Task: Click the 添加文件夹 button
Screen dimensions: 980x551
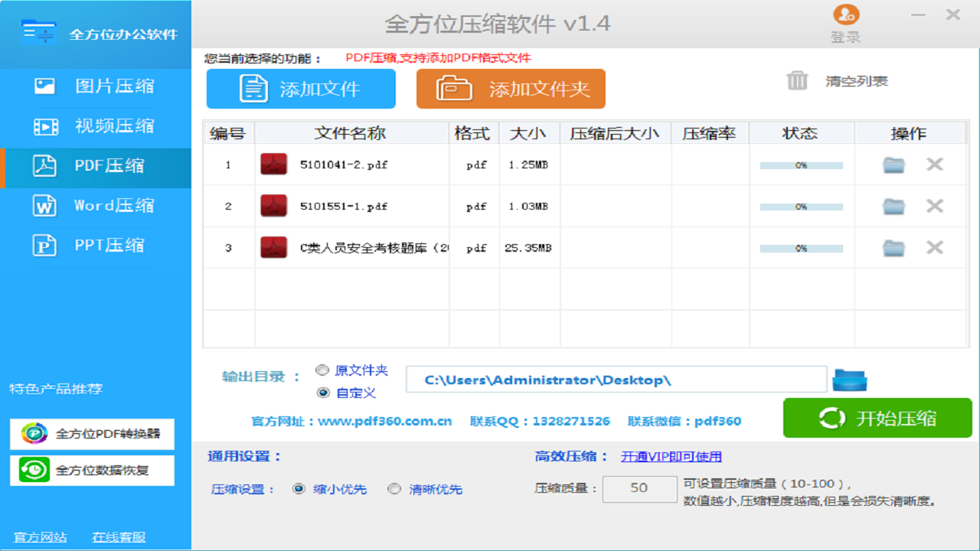Action: click(511, 89)
